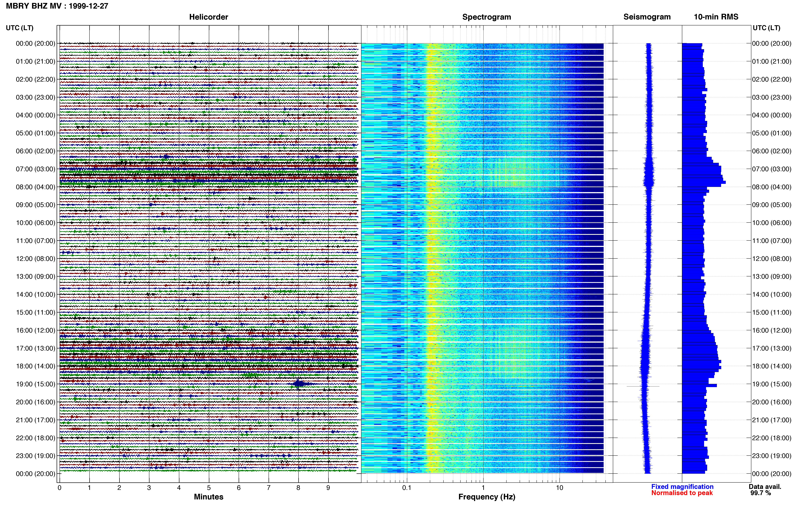This screenshot has width=812, height=508.
Task: Click the 'Data avail.' label
Action: point(765,487)
